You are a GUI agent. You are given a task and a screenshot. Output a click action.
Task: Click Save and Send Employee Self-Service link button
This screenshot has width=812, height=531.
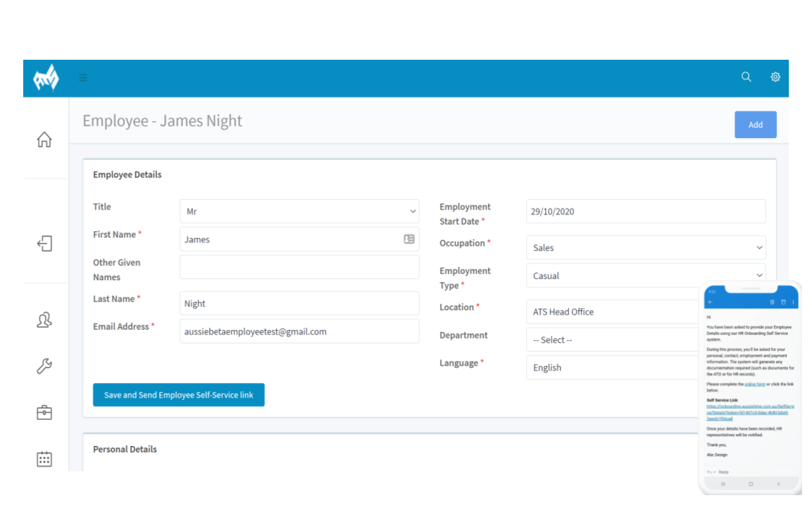tap(178, 395)
